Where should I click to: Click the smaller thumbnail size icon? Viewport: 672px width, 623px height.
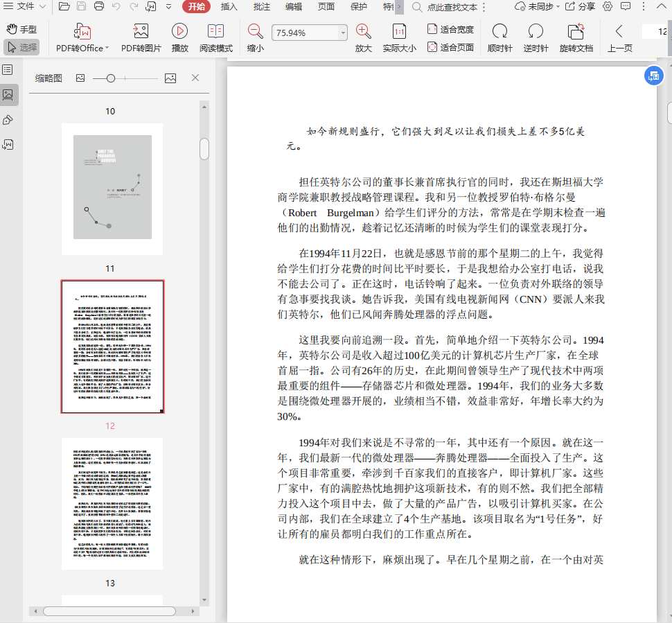[x=80, y=78]
